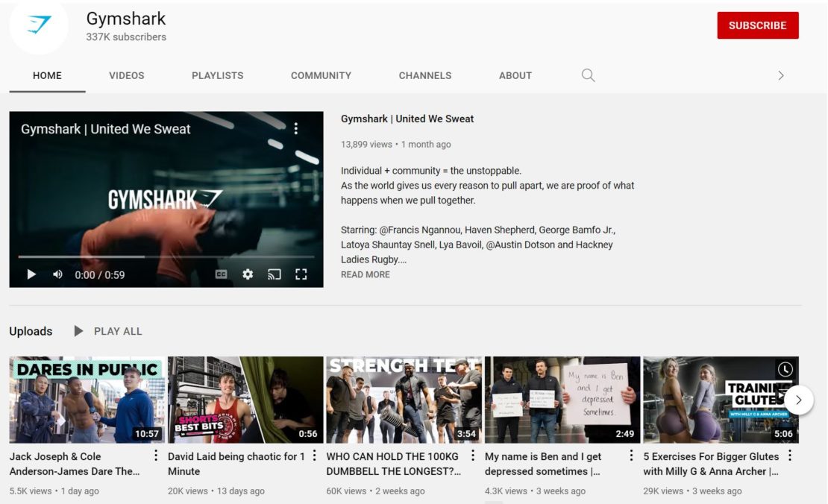Screen dimensions: 828x504
Task: Mute the featured video volume
Action: pyautogui.click(x=57, y=274)
